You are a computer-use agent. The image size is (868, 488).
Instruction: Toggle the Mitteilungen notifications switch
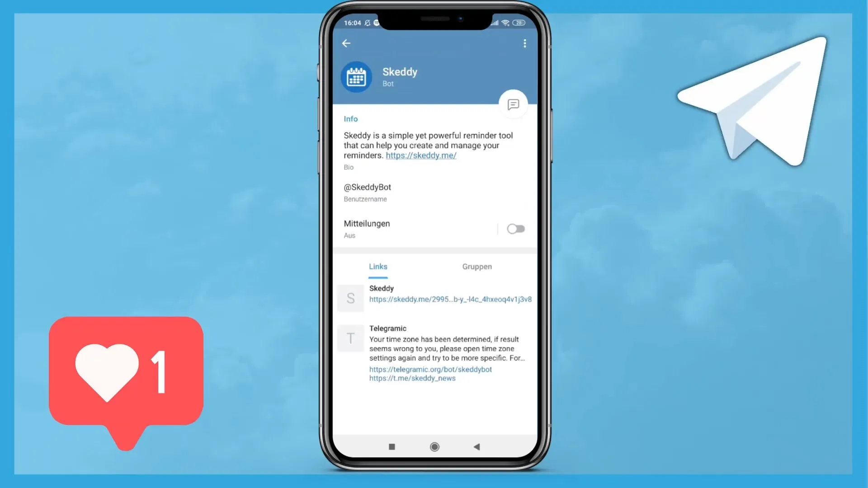click(514, 229)
